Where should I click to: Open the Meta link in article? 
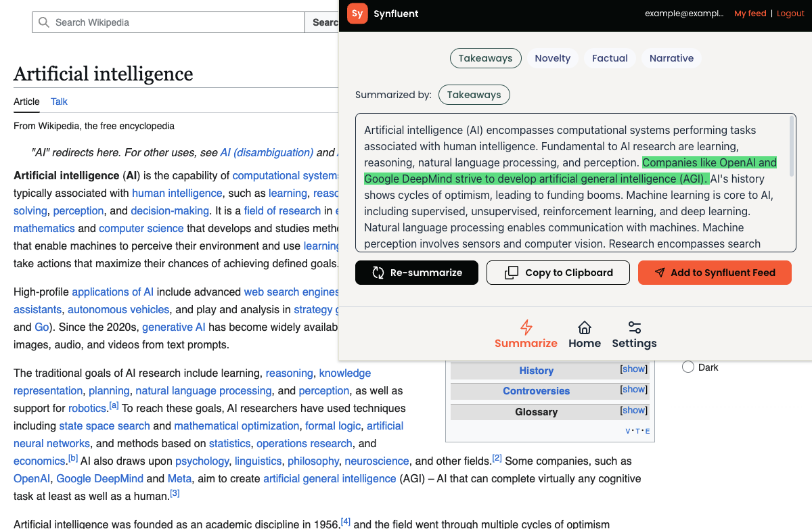[179, 478]
